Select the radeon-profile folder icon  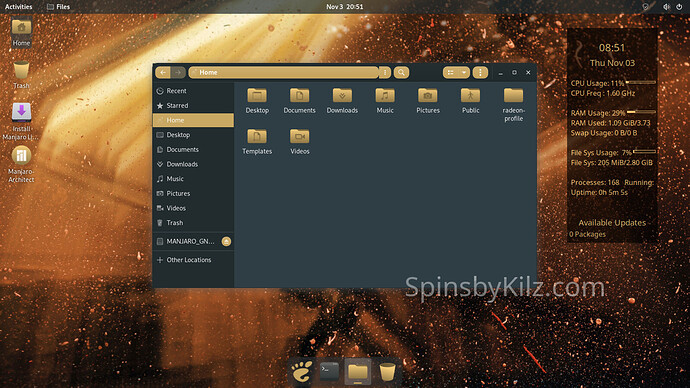pos(514,105)
